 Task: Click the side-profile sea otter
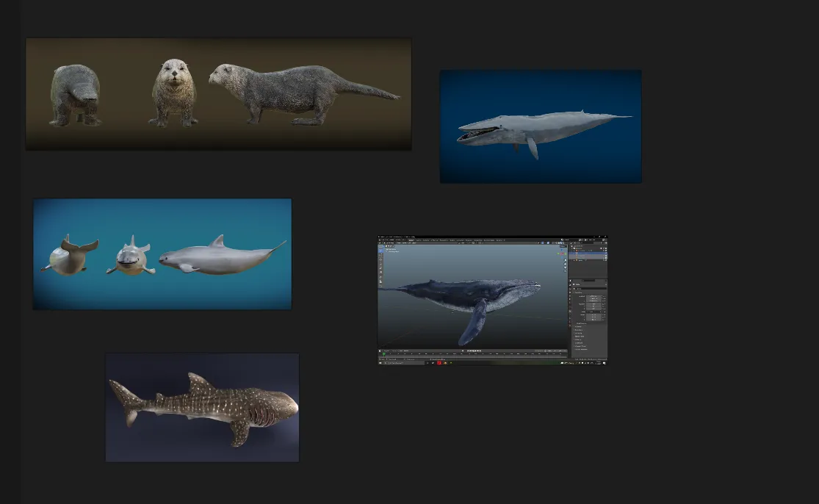coord(294,92)
